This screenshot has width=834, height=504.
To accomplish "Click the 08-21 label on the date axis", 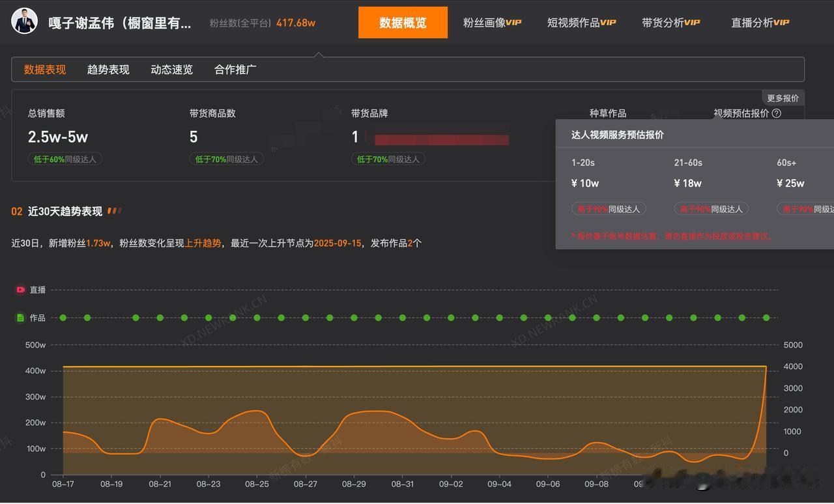I will 160,484.
